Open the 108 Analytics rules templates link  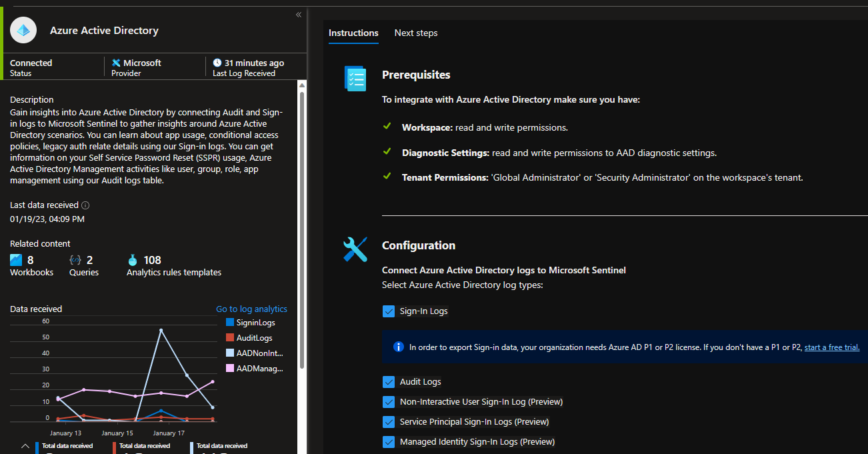(174, 265)
